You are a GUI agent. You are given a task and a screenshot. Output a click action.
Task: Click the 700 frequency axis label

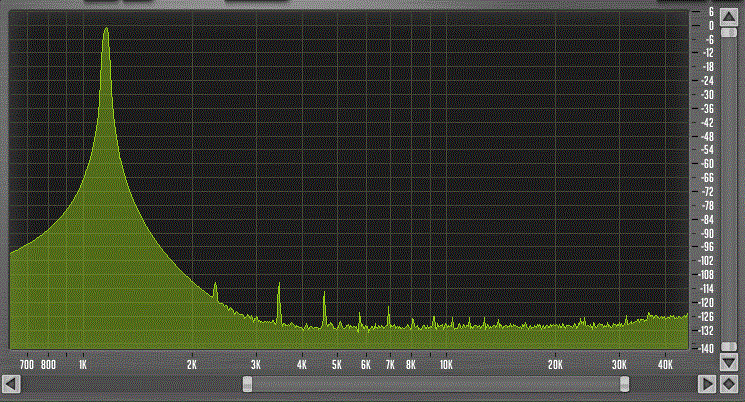(27, 365)
